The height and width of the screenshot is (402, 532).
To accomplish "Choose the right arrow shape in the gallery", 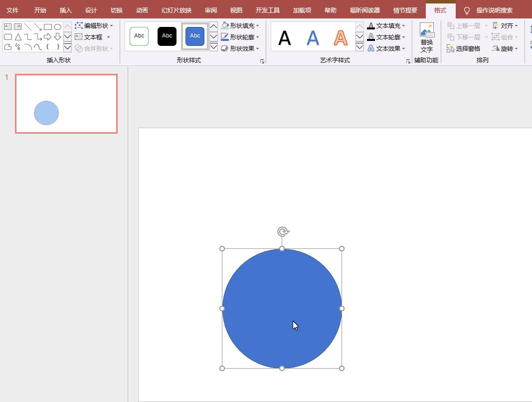I will (47, 37).
